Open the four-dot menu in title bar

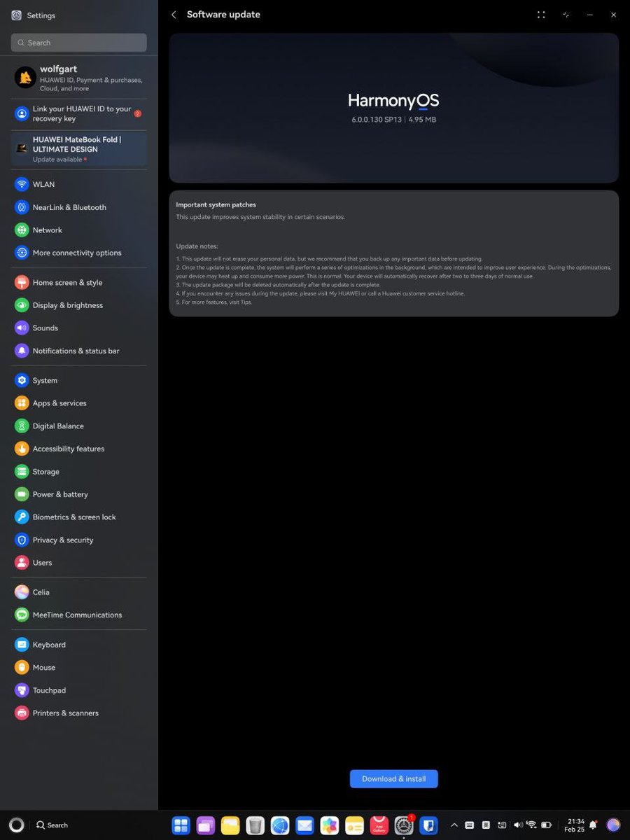click(541, 15)
